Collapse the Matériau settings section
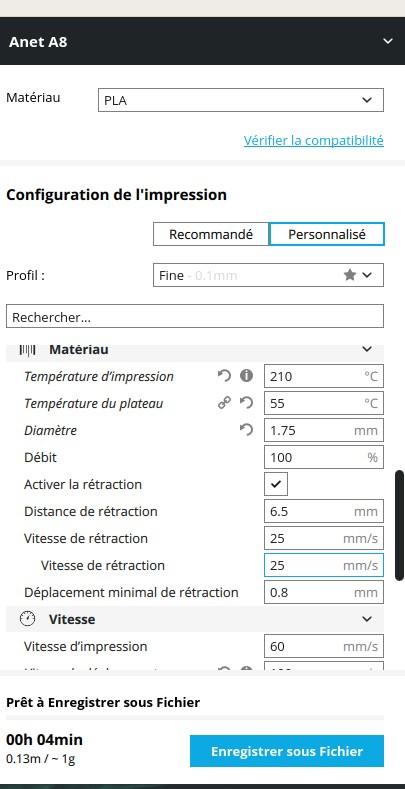Viewport: 405px width, 789px height. click(367, 349)
